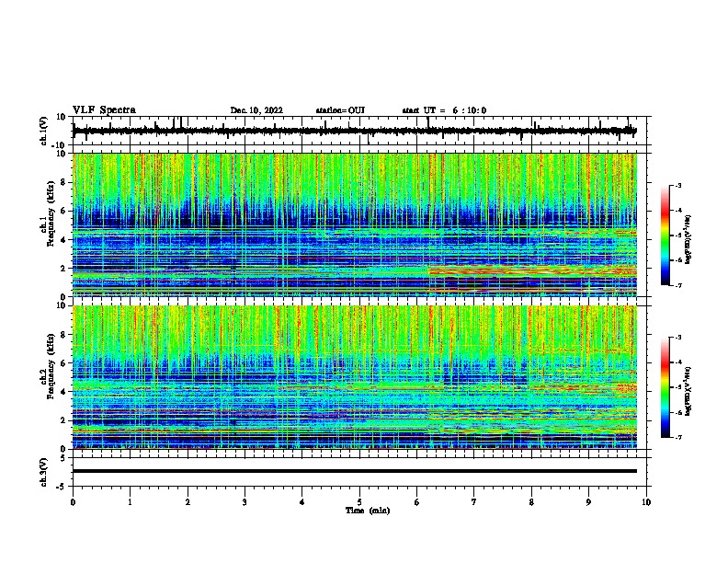
Task: Click the 5 tick on ch.3 voltage axis
Action: tap(64, 458)
